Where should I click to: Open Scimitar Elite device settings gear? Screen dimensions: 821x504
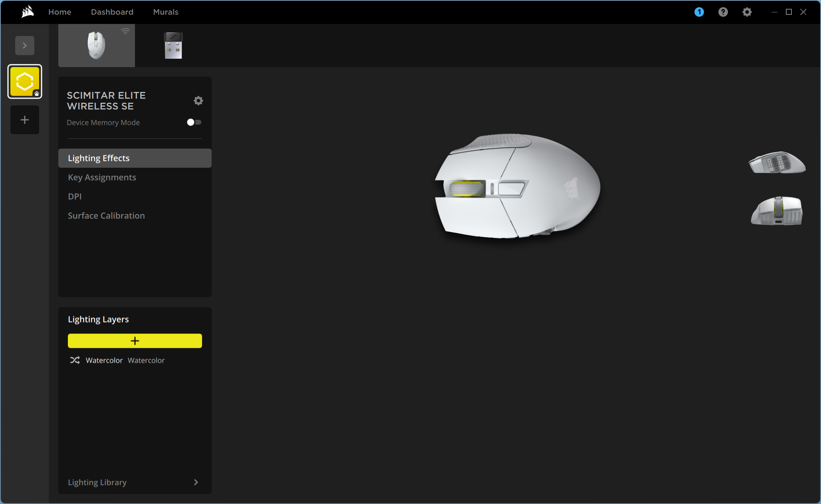pyautogui.click(x=198, y=101)
